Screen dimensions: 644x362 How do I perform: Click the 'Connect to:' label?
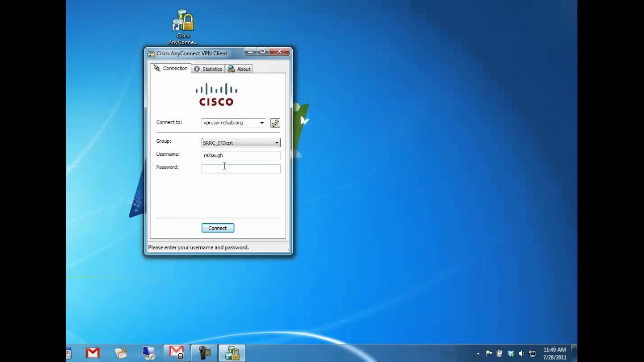[169, 122]
